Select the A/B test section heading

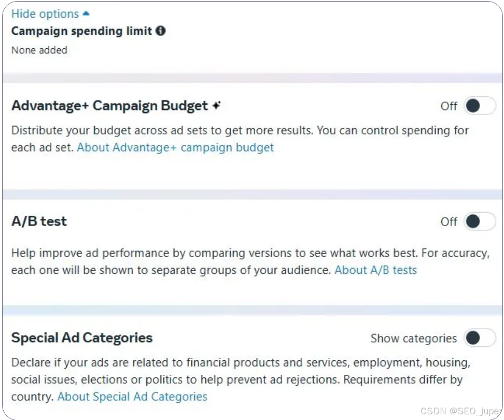[39, 221]
